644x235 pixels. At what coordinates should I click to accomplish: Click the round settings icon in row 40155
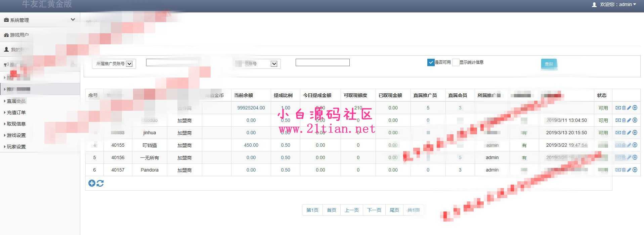point(635,145)
